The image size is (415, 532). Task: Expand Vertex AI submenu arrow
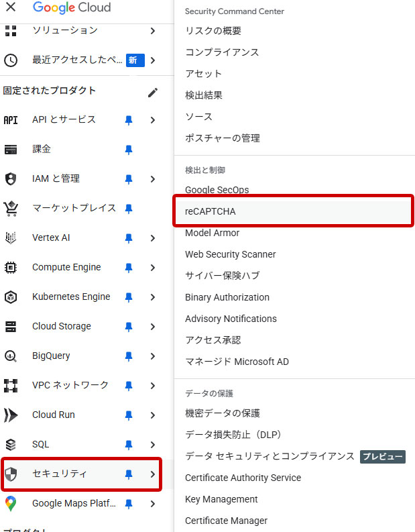[153, 238]
